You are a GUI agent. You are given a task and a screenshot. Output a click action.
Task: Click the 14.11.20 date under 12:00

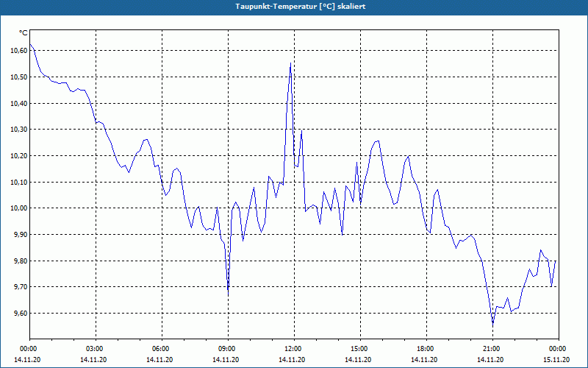click(x=292, y=360)
